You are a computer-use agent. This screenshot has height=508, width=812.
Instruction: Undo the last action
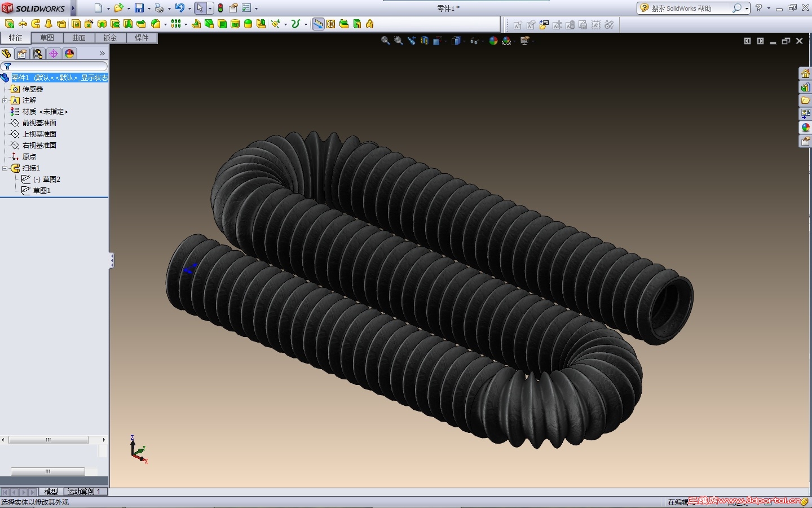tap(179, 8)
